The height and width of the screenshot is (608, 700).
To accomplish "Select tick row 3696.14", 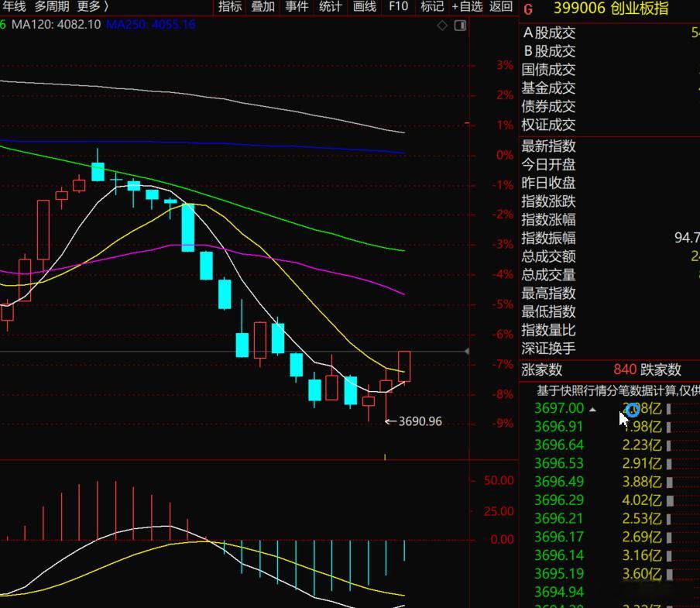I will [x=609, y=555].
